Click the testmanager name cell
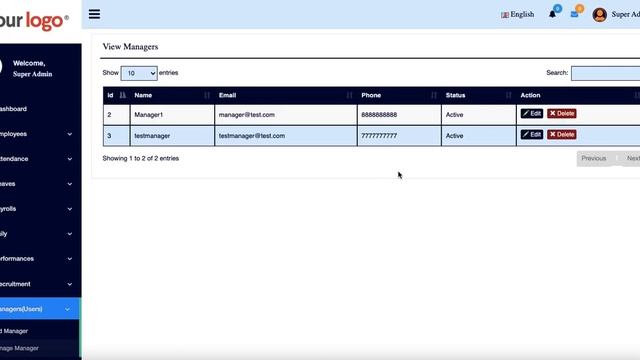The width and height of the screenshot is (640, 360). pyautogui.click(x=172, y=136)
